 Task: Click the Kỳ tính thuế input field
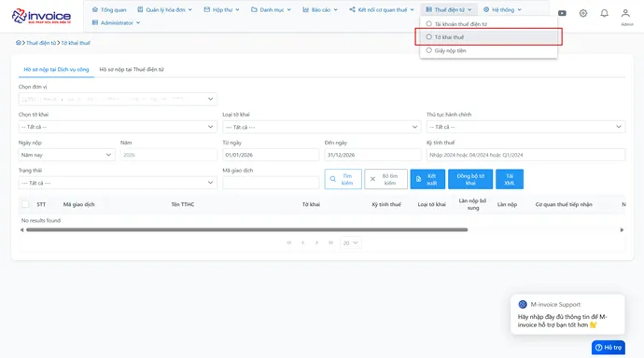(525, 155)
